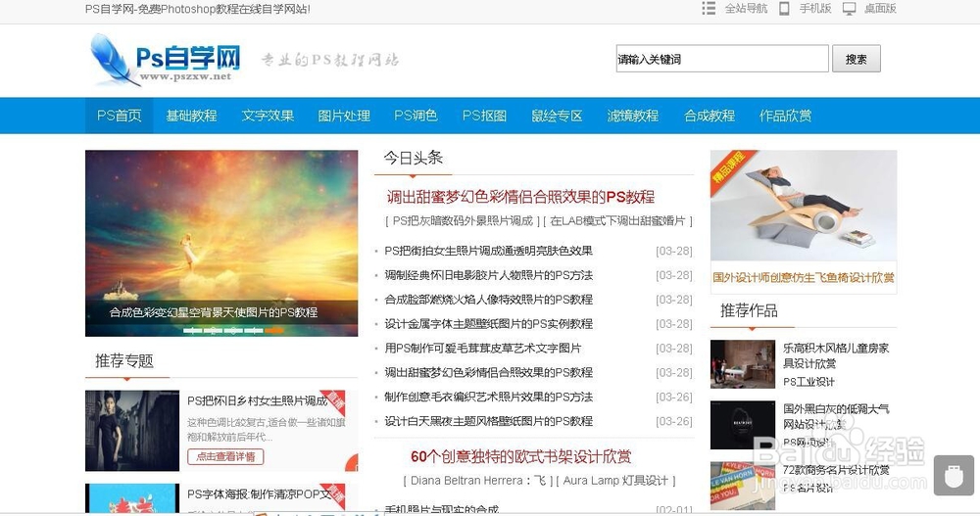This screenshot has width=980, height=516.
Task: Open article 合成脸部燃烧火焰人像特效照片的PS教程
Action: pos(488,300)
